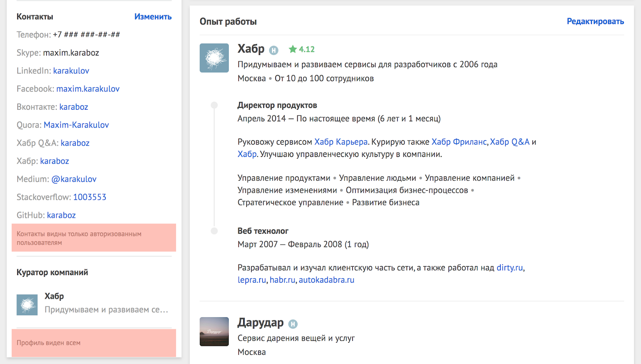This screenshot has height=364, width=641.
Task: Click the Директор продуктов position title
Action: 277,105
